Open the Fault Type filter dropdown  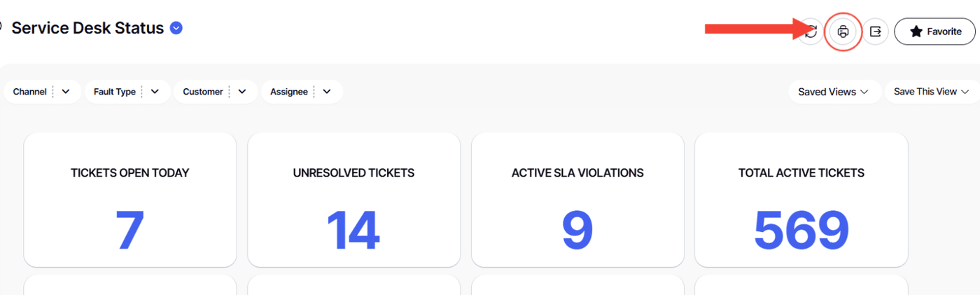155,92
